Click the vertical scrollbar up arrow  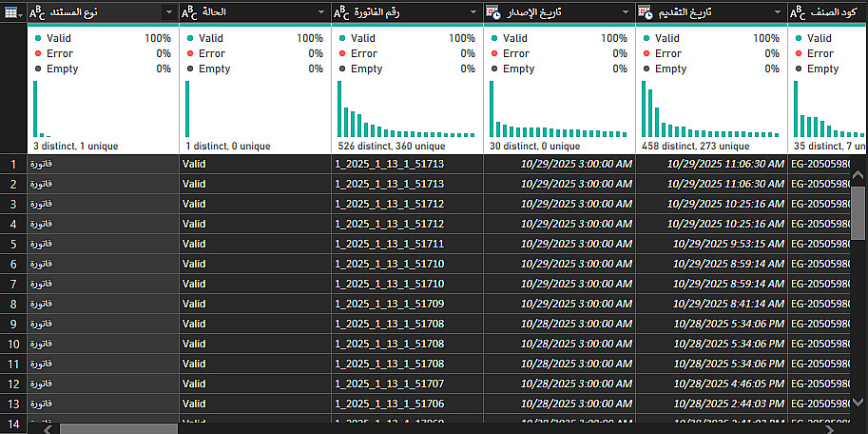(x=858, y=177)
